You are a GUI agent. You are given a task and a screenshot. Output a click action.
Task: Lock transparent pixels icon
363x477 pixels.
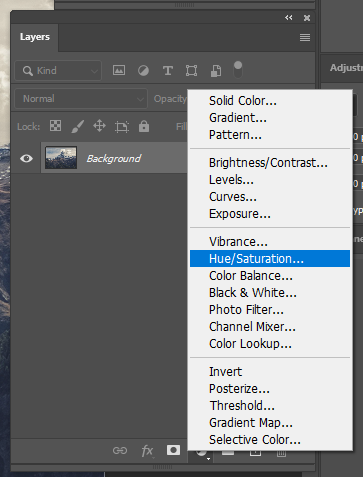point(55,126)
